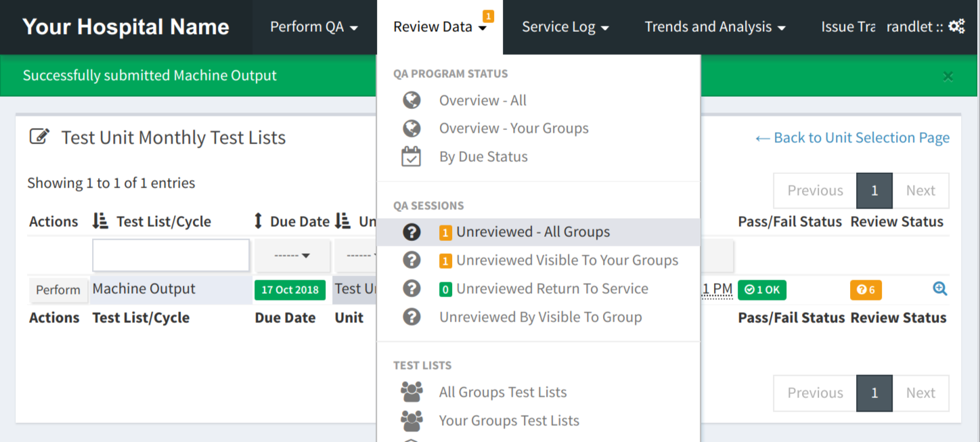Click question icon beside Unreviewed Visible To Your Groups
This screenshot has width=980, height=442.
click(411, 260)
